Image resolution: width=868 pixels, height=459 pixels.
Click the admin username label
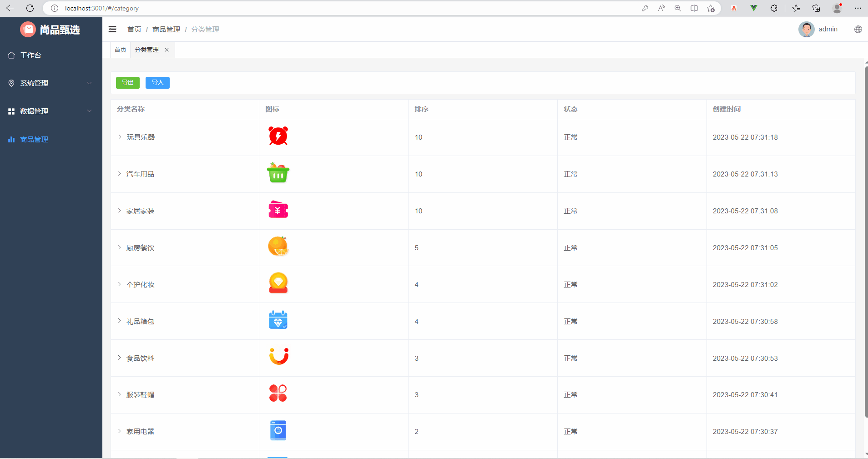[828, 29]
